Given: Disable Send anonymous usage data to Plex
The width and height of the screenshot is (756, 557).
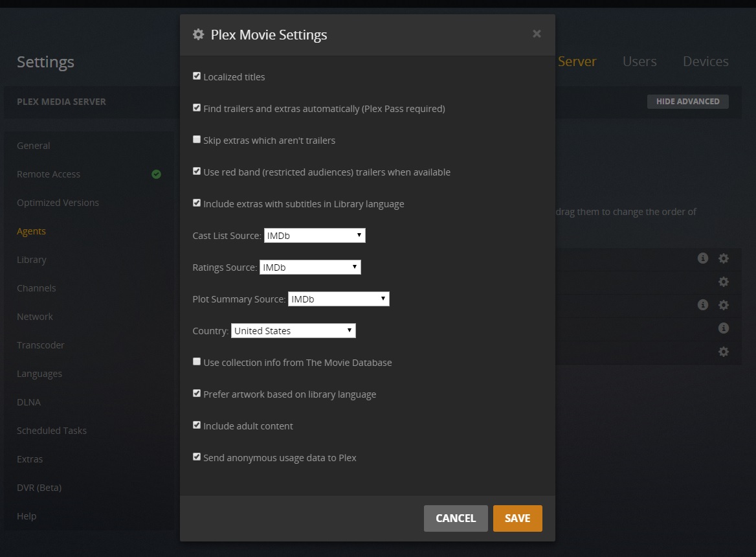Looking at the screenshot, I should coord(197,457).
